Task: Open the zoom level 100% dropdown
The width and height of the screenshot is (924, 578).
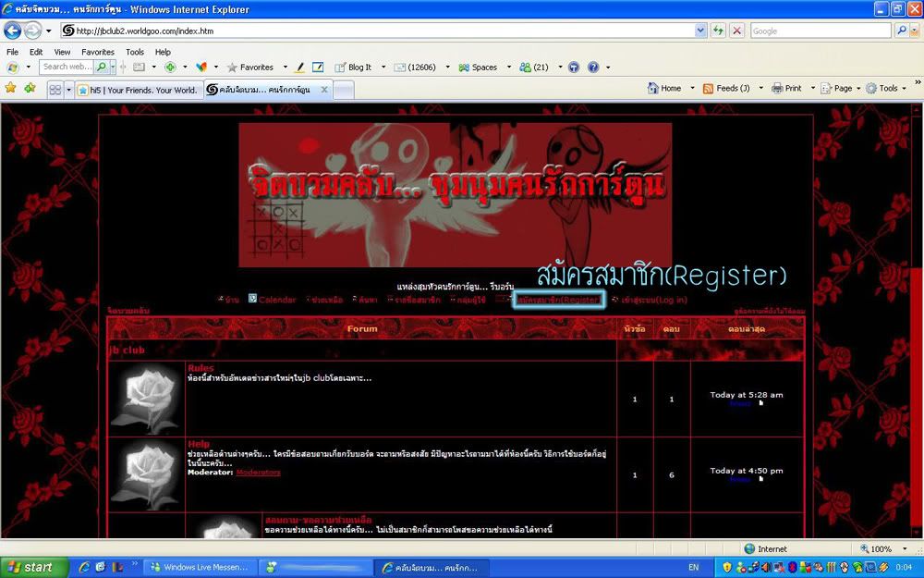Action: coord(906,548)
